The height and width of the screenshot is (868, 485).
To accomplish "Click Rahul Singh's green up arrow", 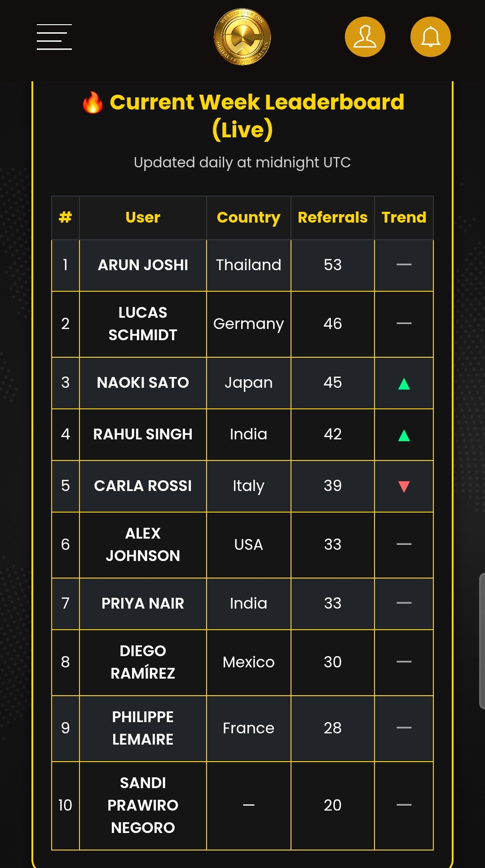I will (x=404, y=435).
